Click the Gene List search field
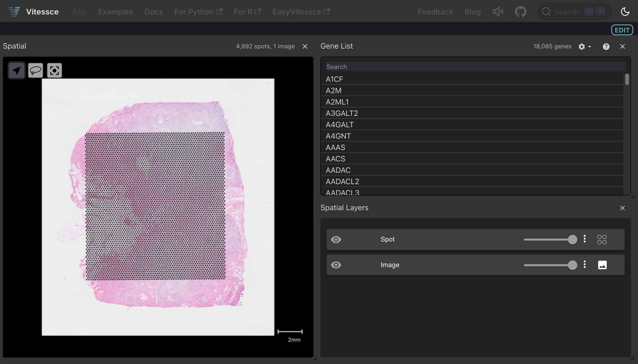 click(475, 67)
